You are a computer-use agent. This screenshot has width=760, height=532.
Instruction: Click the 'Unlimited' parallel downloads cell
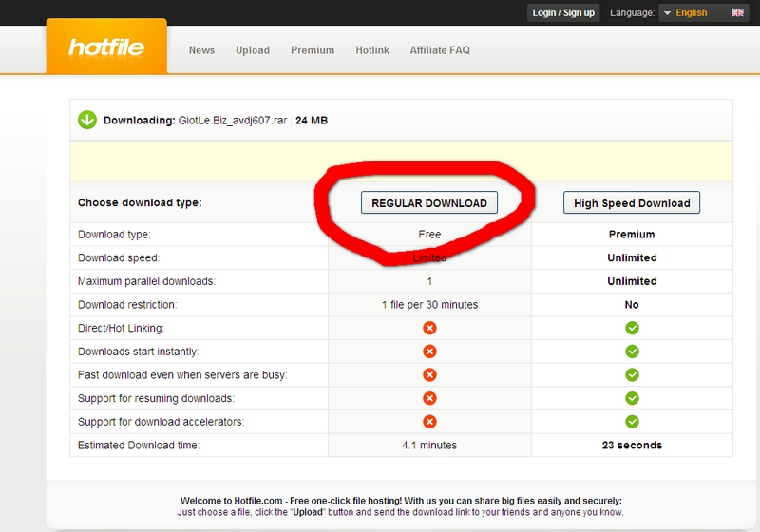[x=632, y=281]
